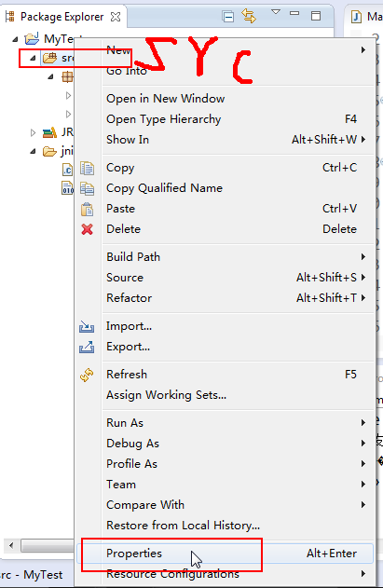Viewport: 383px width, 588px height.
Task: Click the Export icon in the menu
Action: (x=87, y=347)
